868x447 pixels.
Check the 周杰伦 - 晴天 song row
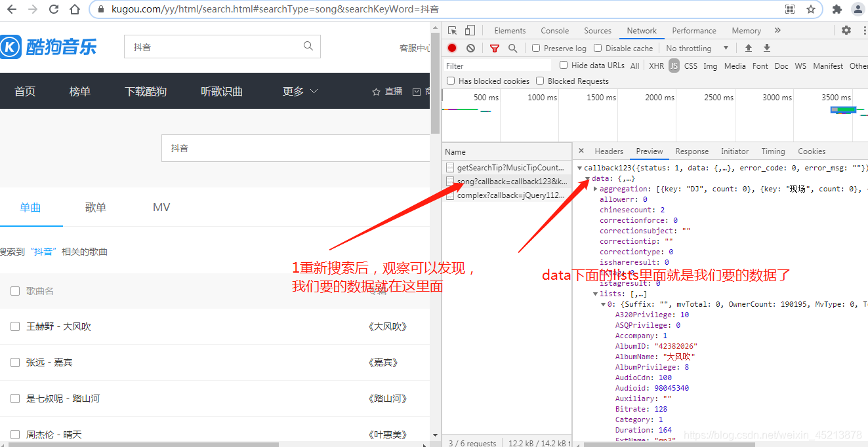[15, 435]
